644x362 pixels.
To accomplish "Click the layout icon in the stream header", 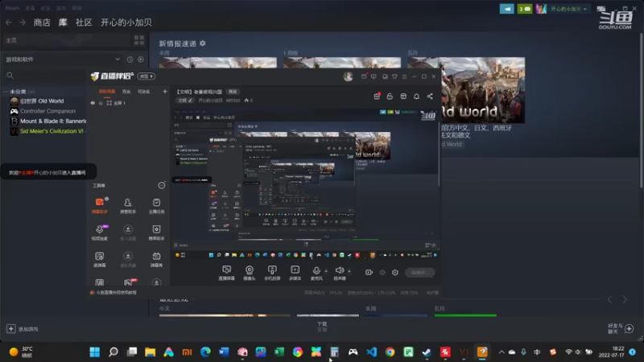I will pos(403,97).
